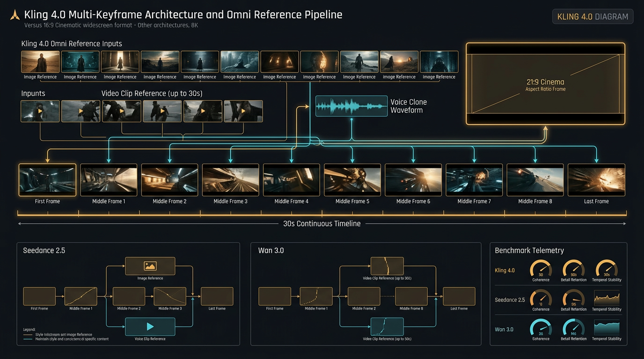Image resolution: width=644 pixels, height=359 pixels.
Task: Click the 21:9 Cinema aspect ratio frame
Action: pos(546,84)
